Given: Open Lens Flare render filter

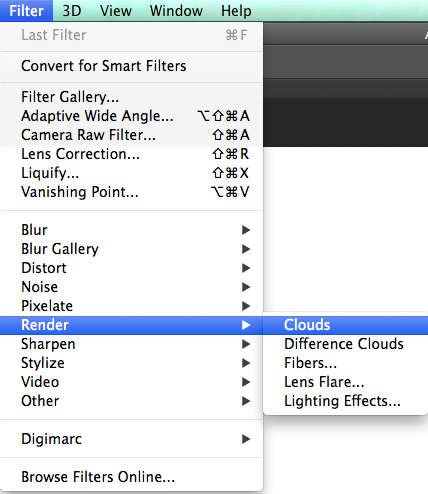Looking at the screenshot, I should 345,382.
